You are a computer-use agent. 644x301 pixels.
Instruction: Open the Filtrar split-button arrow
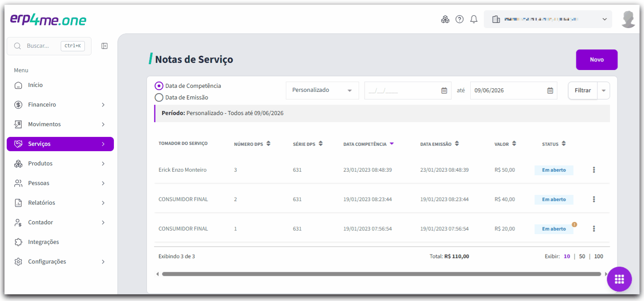coord(603,91)
